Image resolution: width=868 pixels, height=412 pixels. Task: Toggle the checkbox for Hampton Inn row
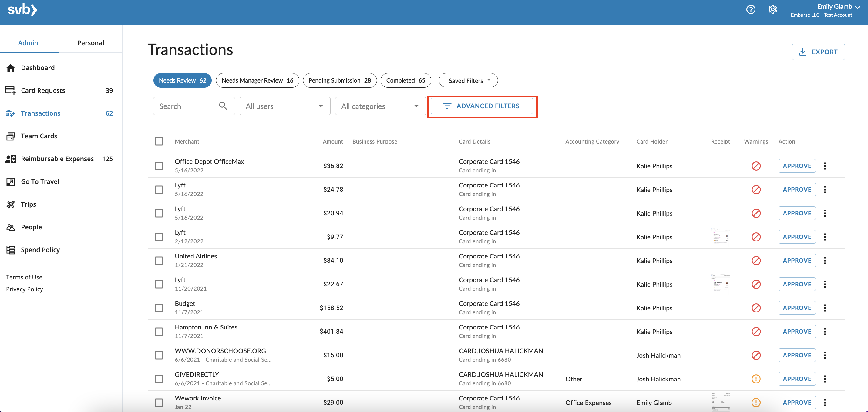click(x=159, y=331)
